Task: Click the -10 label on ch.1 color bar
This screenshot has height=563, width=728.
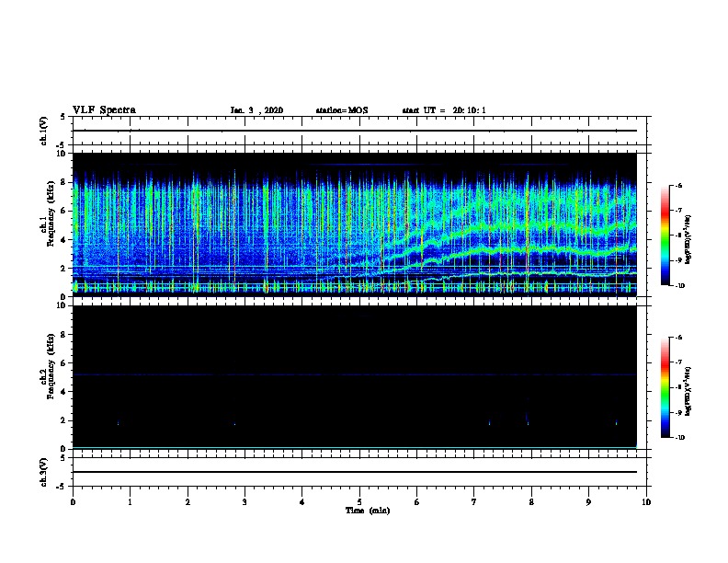Action: click(679, 286)
